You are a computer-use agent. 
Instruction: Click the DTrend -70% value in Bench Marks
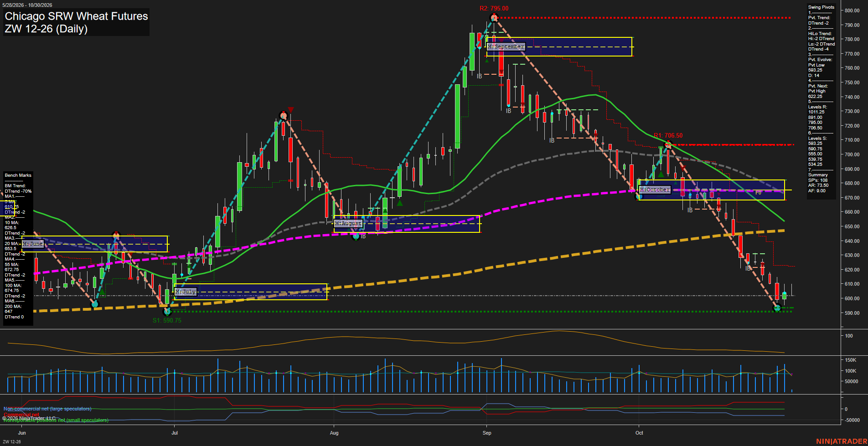(18, 191)
